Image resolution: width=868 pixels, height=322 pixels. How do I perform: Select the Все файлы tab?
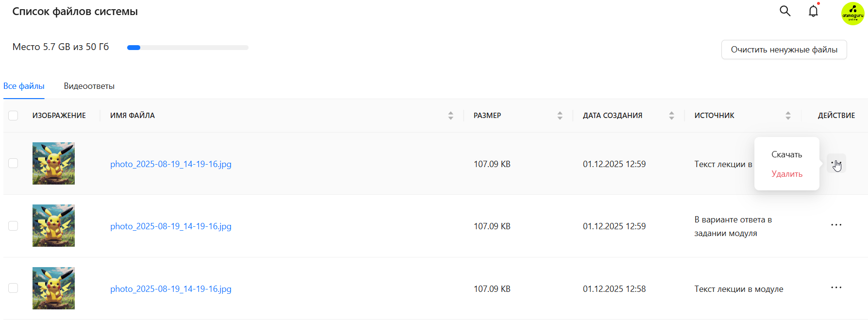pyautogui.click(x=24, y=86)
